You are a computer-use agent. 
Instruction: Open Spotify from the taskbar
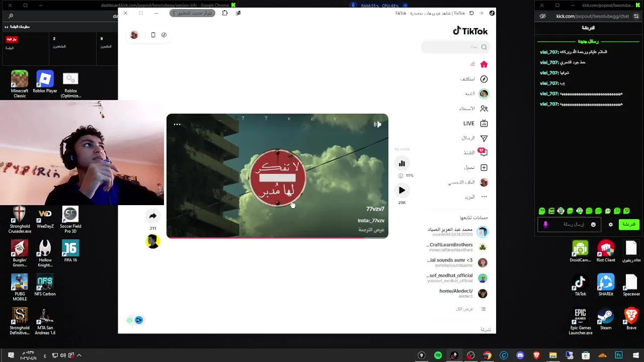438,355
